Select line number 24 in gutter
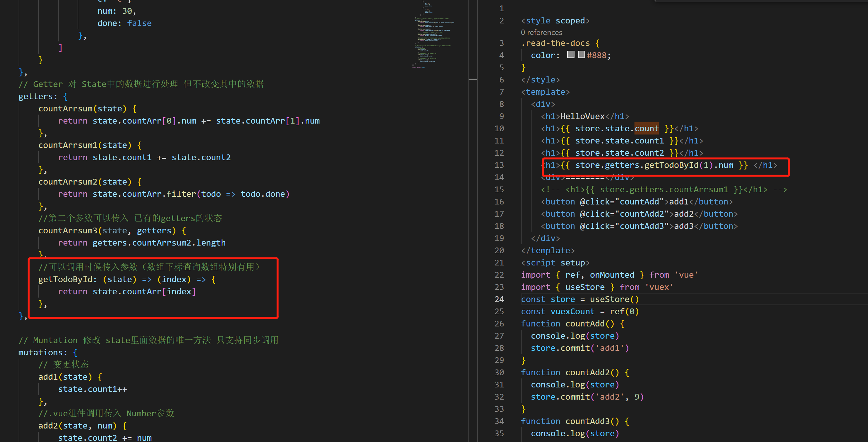868x442 pixels. tap(499, 299)
